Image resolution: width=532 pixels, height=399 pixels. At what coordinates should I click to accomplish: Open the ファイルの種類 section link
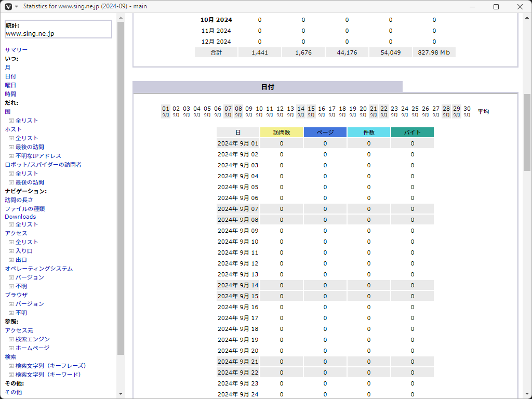25,209
